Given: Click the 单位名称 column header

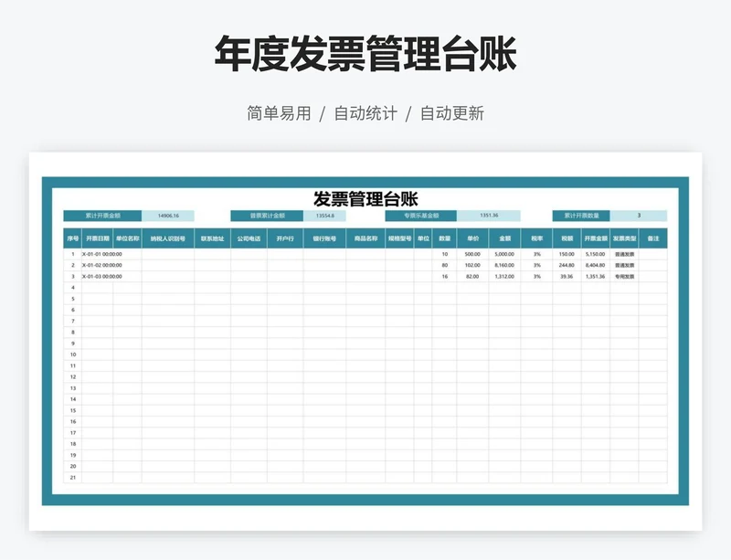Looking at the screenshot, I should pos(127,238).
